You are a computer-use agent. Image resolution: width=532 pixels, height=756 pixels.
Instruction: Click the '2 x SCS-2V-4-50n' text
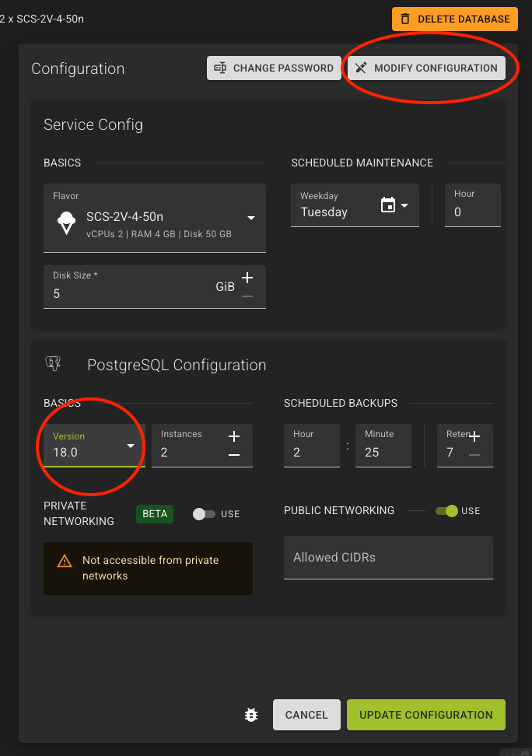[42, 19]
